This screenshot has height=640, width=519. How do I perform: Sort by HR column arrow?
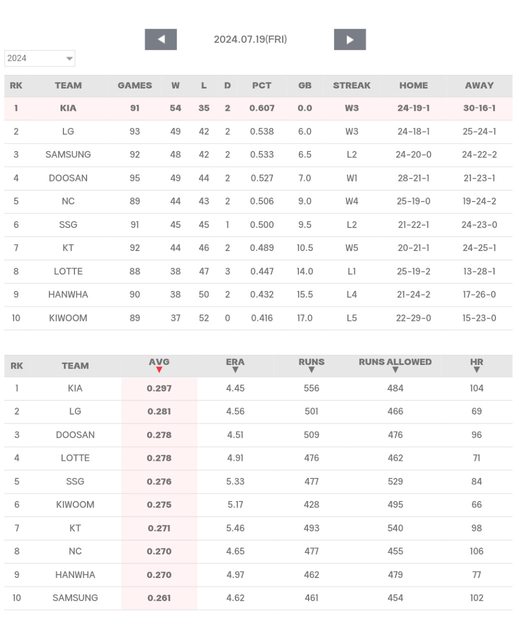[x=477, y=370]
